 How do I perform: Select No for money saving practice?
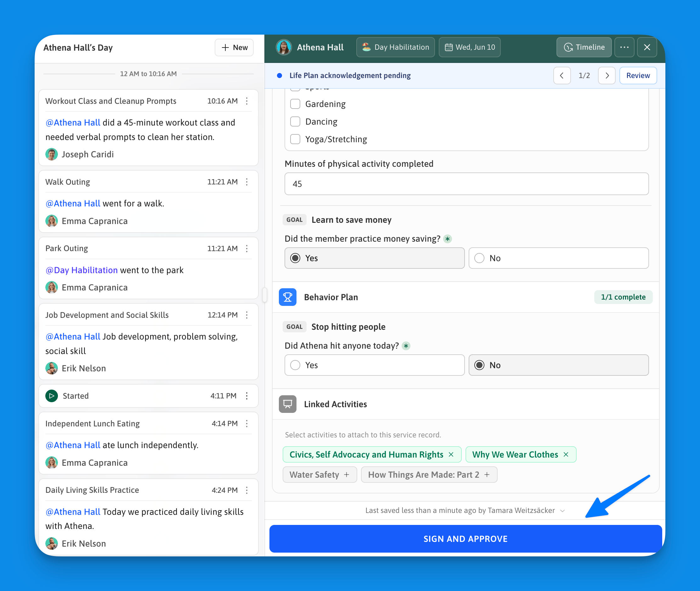[559, 258]
